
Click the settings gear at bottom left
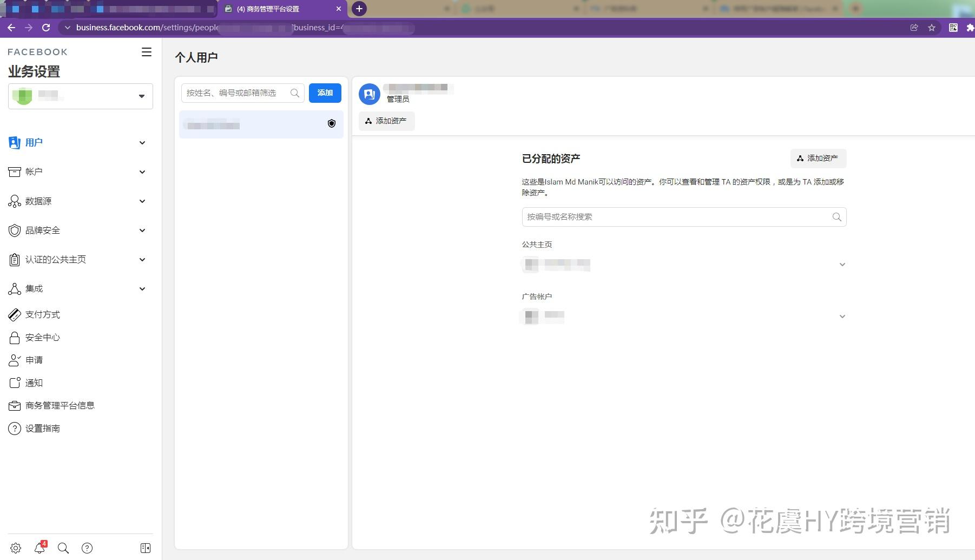pyautogui.click(x=15, y=548)
